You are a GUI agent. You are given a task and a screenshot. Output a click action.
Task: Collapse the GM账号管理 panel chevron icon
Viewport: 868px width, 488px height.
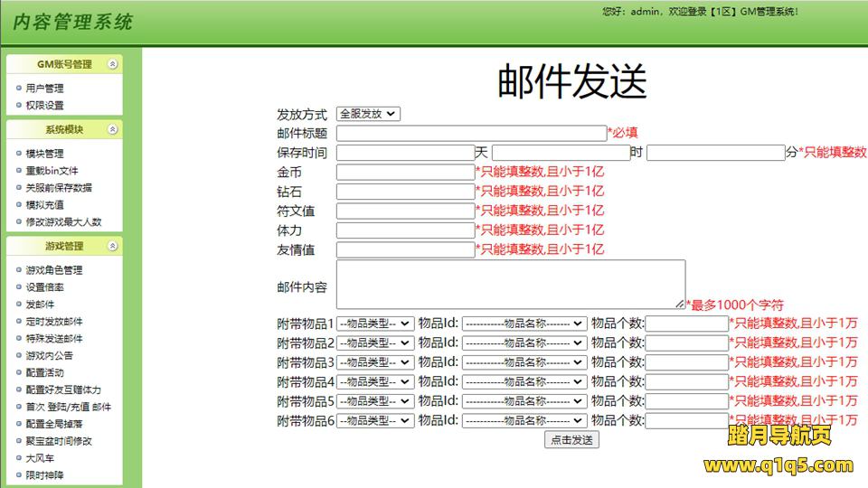[x=112, y=64]
